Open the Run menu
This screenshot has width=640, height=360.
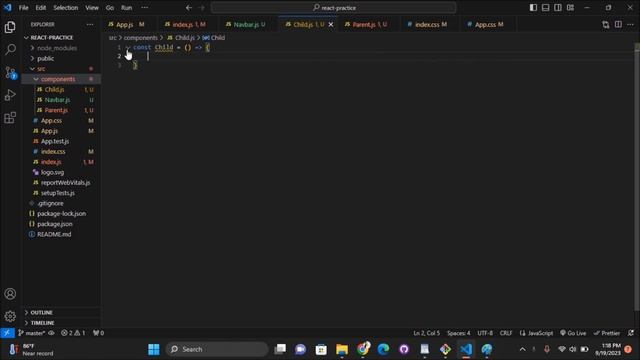tap(127, 7)
